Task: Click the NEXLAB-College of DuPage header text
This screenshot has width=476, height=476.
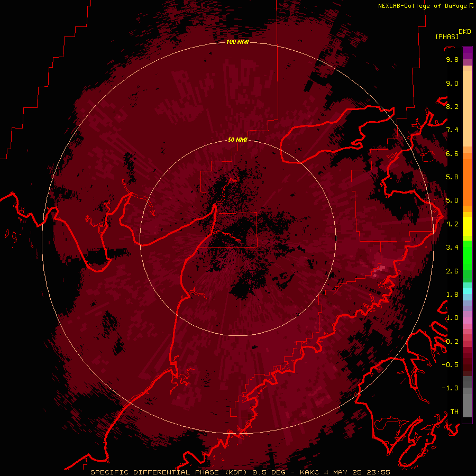Action: [x=422, y=6]
